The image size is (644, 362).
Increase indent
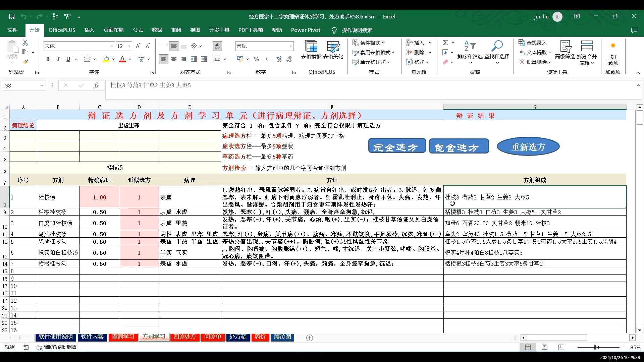pos(204,59)
